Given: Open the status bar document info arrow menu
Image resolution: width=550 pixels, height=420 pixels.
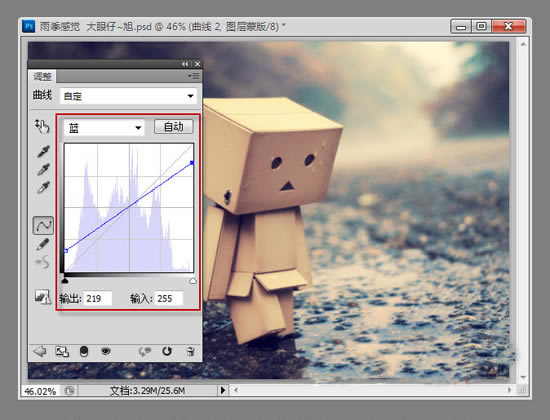Looking at the screenshot, I should tap(223, 390).
